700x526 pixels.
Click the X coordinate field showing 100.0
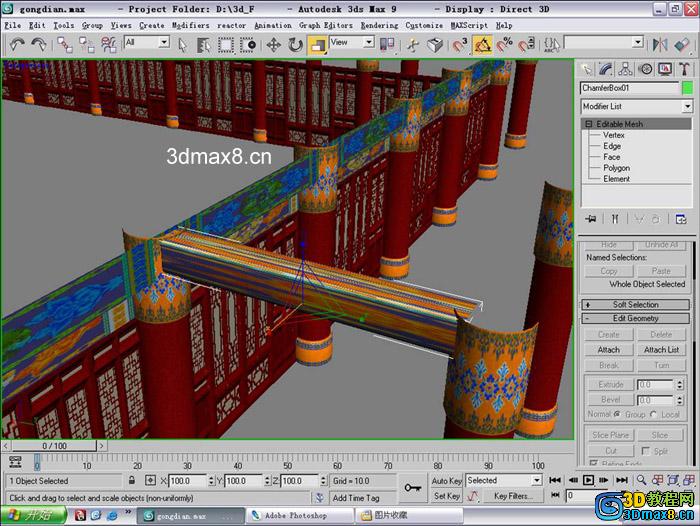click(187, 481)
